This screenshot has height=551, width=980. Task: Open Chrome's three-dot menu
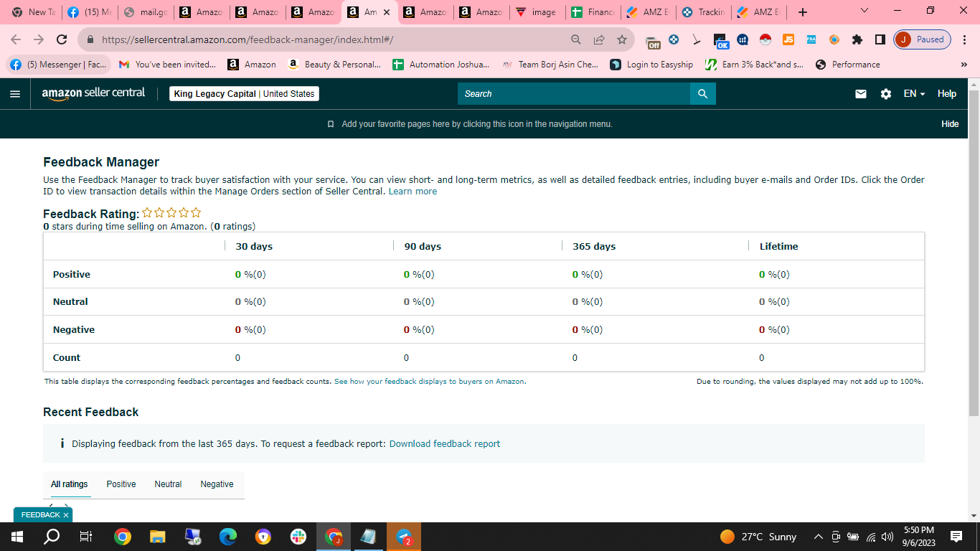(965, 39)
